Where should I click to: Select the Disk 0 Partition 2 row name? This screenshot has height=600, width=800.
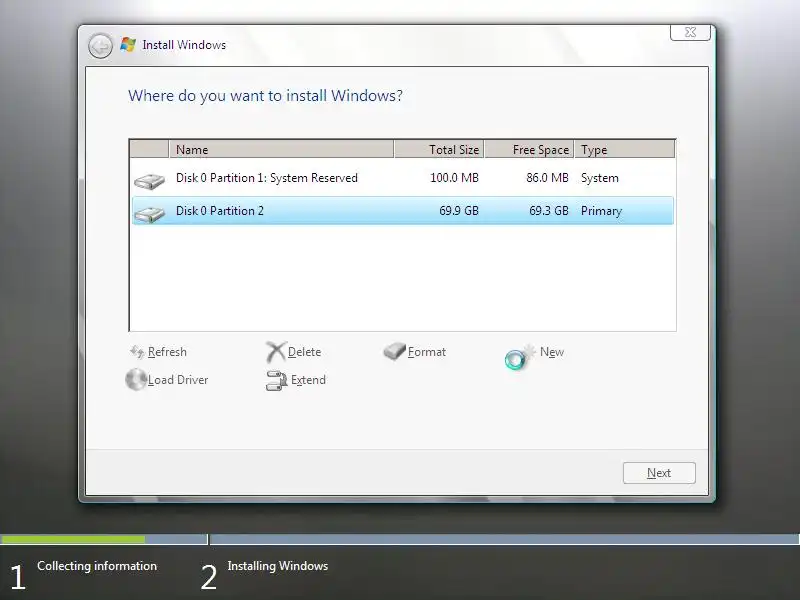pos(220,211)
